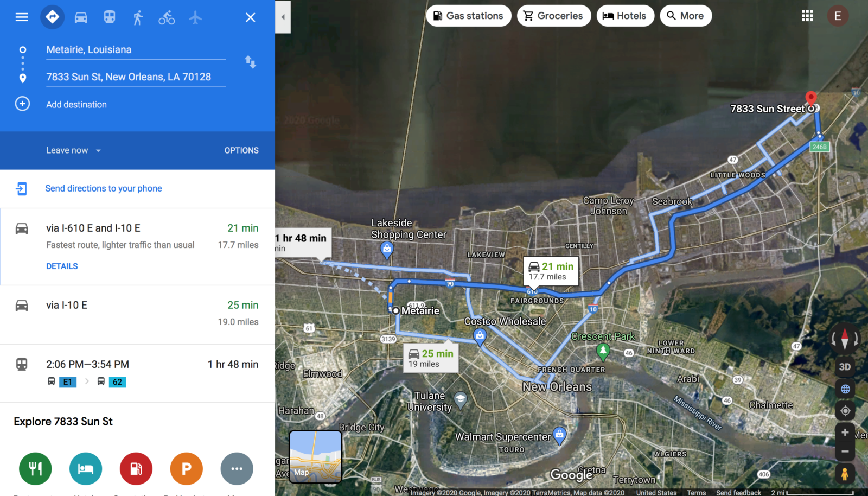
Task: Expand the Leave now dropdown
Action: [x=74, y=150]
